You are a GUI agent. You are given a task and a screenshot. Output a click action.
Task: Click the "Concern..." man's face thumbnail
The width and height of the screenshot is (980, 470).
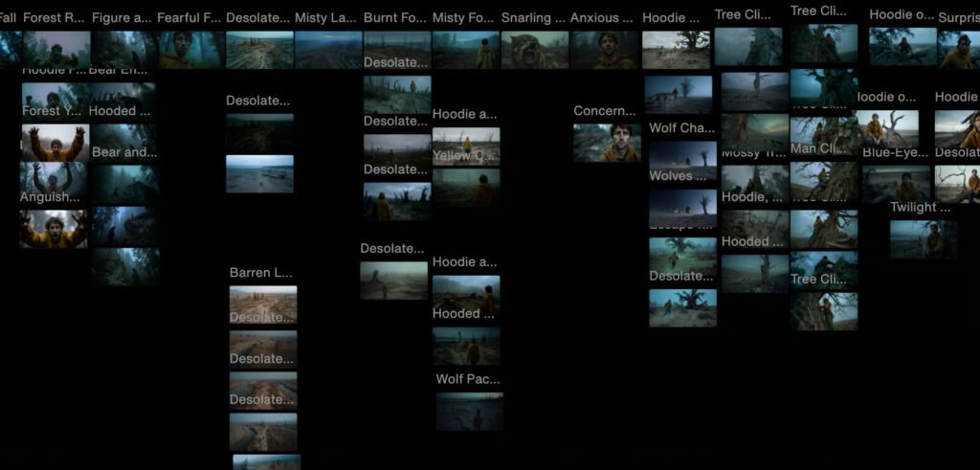coord(607,143)
